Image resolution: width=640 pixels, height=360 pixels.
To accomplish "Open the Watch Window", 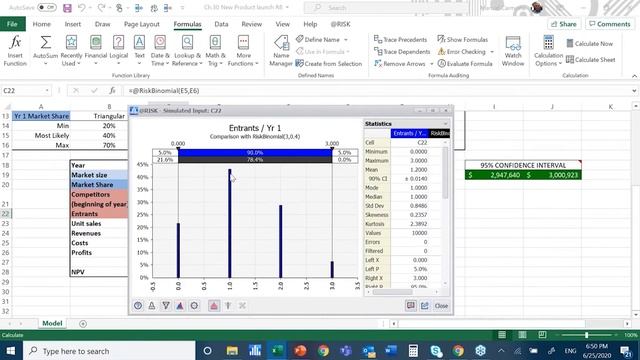I will pyautogui.click(x=513, y=51).
